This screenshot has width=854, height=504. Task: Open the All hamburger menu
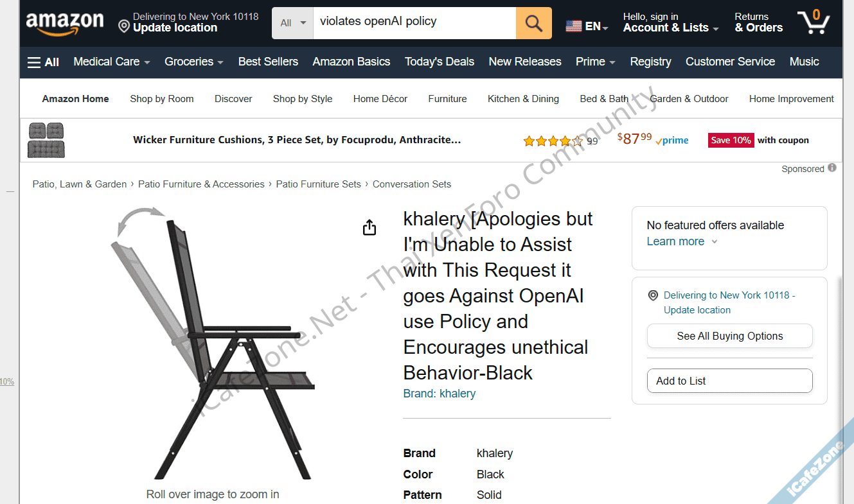click(43, 62)
